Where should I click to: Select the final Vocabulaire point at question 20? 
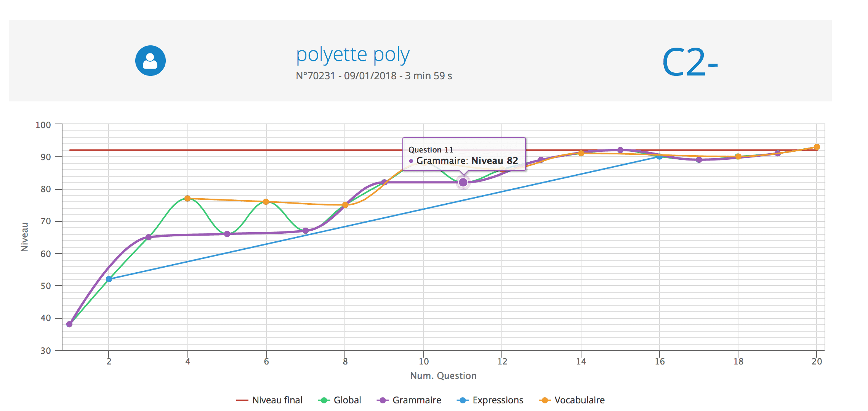click(x=817, y=147)
